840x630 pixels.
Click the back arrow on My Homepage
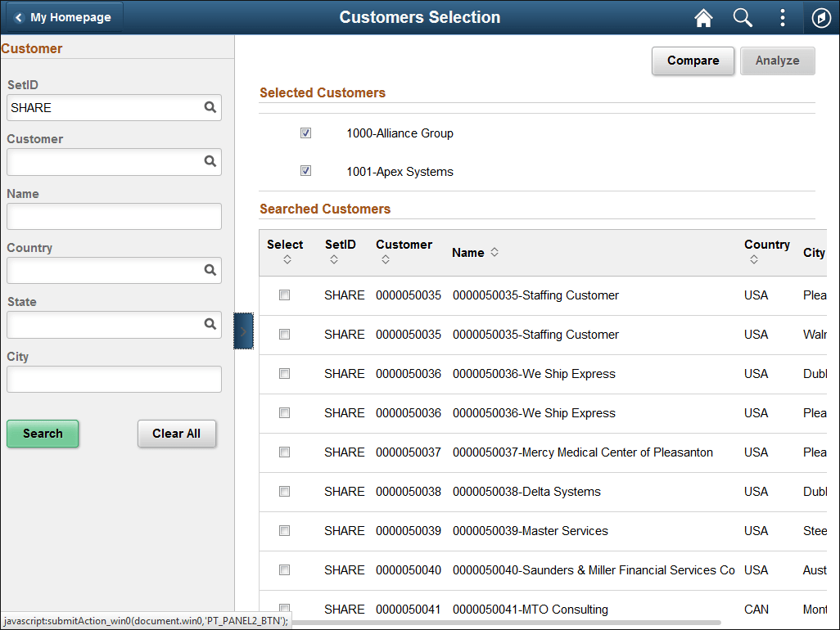pyautogui.click(x=19, y=16)
